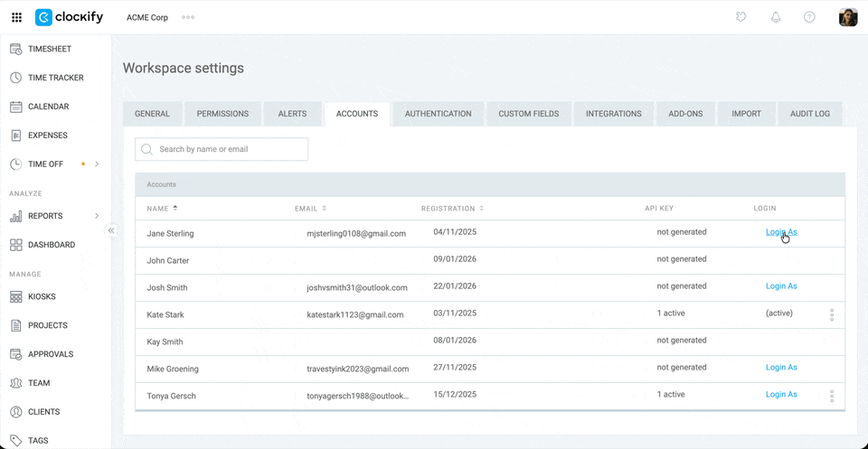Open Tonya Gersch row options menu

click(x=831, y=396)
